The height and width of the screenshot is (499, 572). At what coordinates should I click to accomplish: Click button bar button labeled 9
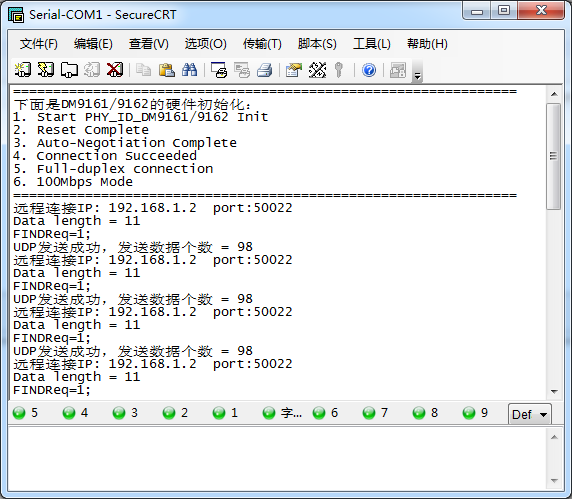coord(475,413)
